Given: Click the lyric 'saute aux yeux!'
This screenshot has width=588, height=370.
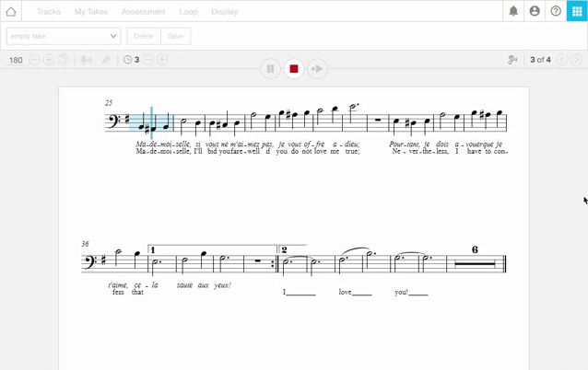Looking at the screenshot, I should click(x=204, y=285).
